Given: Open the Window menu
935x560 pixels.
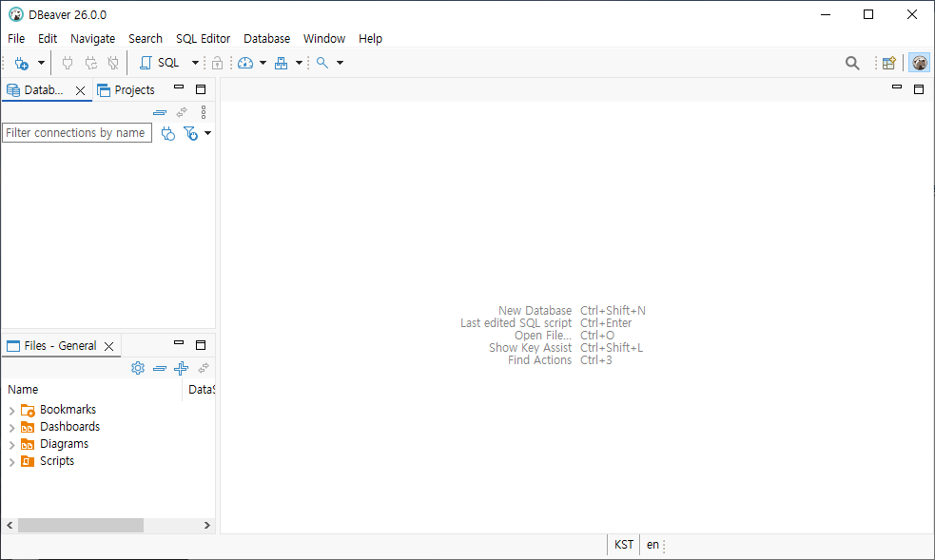Looking at the screenshot, I should pos(324,39).
